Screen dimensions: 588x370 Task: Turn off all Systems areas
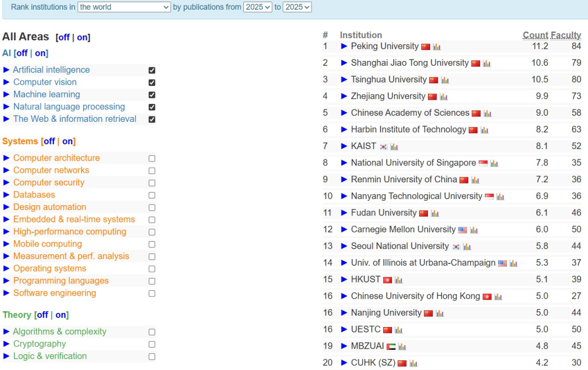(x=49, y=141)
